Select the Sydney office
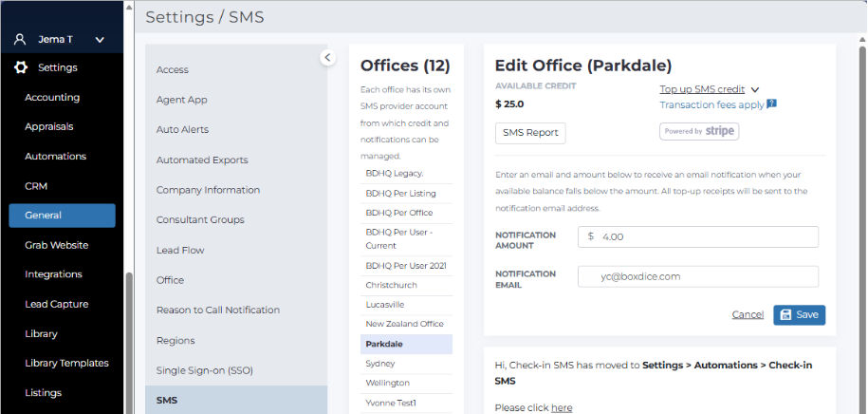 406,364
